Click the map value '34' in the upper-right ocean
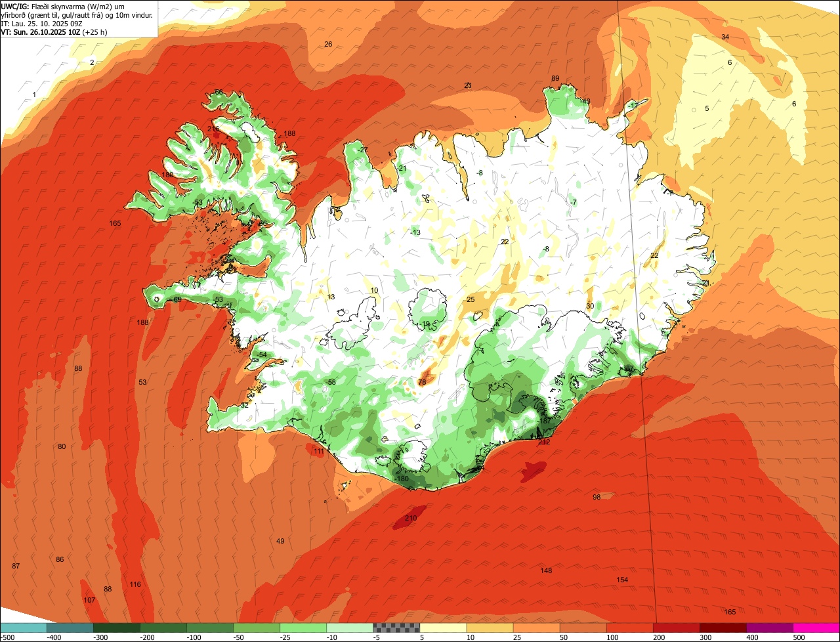 coord(725,37)
